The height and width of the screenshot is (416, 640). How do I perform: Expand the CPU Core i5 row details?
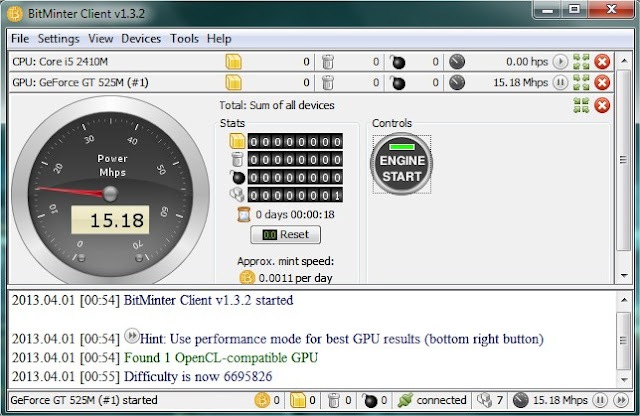point(581,62)
